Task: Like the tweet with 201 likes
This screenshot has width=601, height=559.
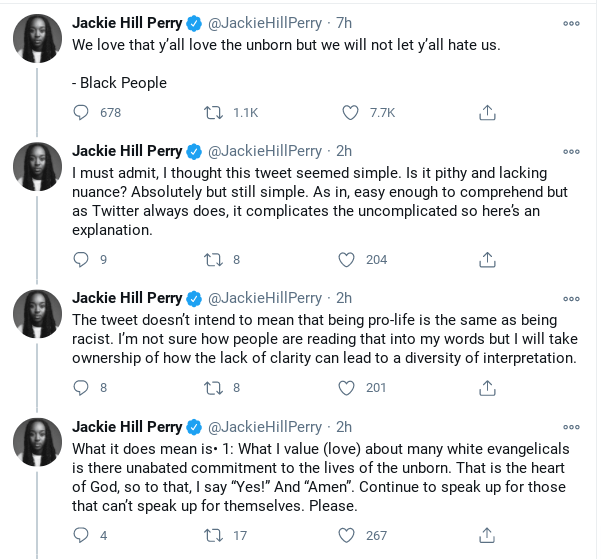Action: pos(348,388)
